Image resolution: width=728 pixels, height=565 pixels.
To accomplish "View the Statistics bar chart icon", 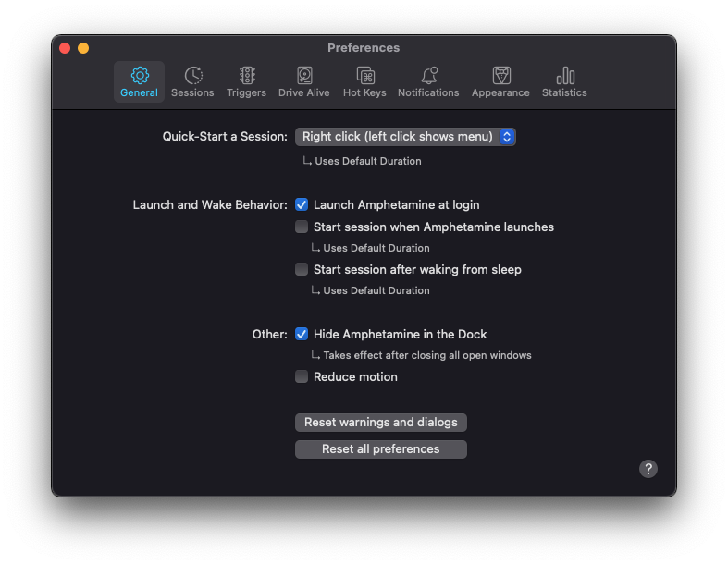I will click(564, 76).
